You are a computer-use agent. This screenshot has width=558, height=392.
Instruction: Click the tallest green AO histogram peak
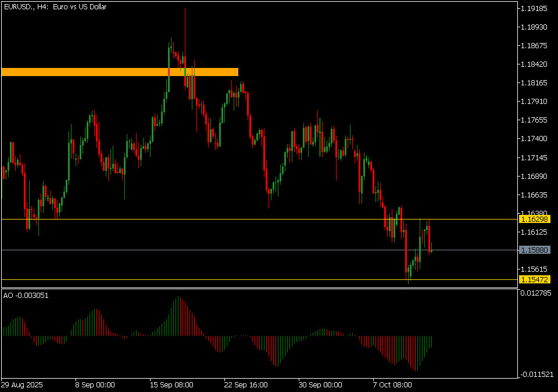click(x=178, y=317)
